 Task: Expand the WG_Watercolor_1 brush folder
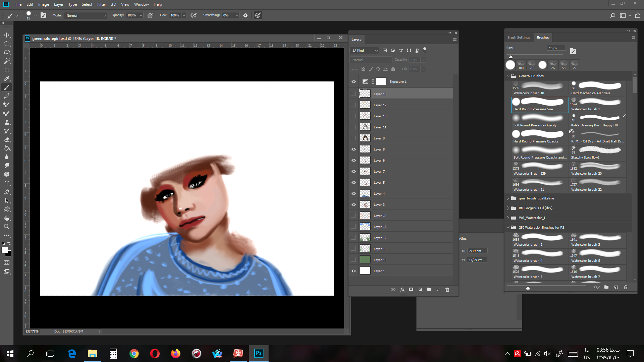pos(508,218)
